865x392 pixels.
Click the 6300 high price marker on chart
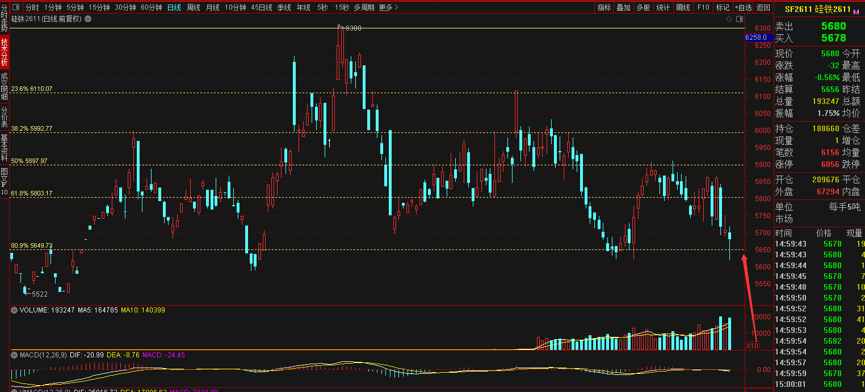click(x=353, y=28)
